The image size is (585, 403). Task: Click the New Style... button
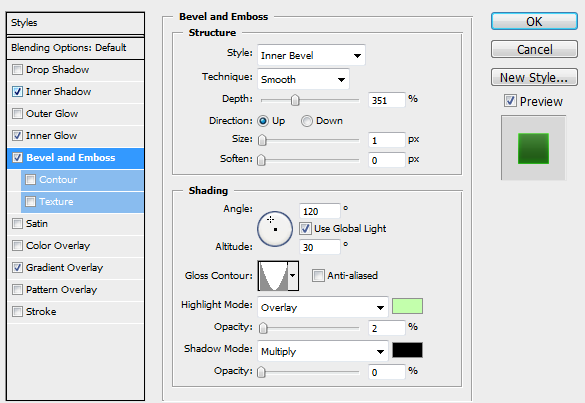pos(534,78)
